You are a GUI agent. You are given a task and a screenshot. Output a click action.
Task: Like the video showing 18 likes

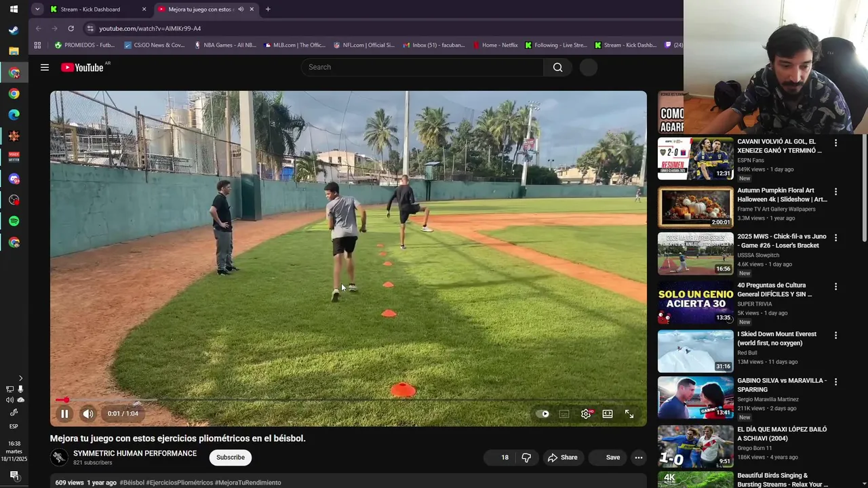(500, 457)
